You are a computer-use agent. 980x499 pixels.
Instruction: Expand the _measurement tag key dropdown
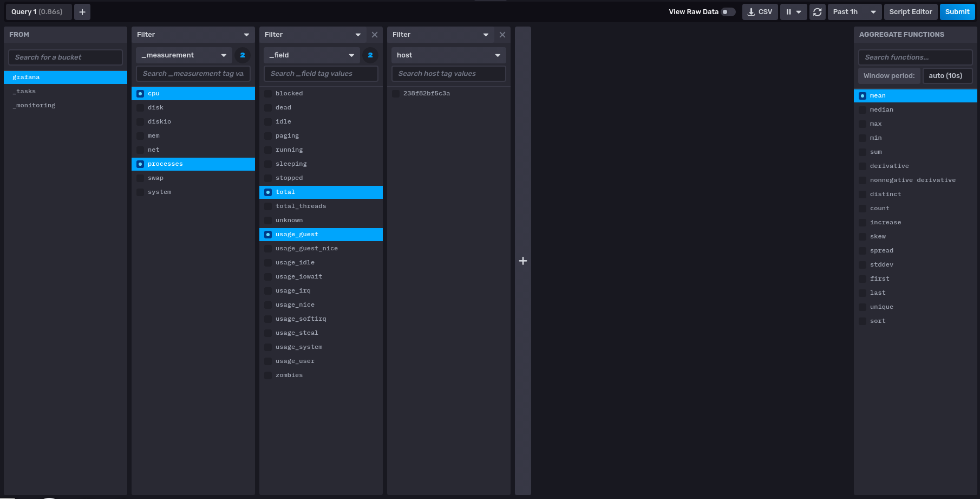pos(184,55)
